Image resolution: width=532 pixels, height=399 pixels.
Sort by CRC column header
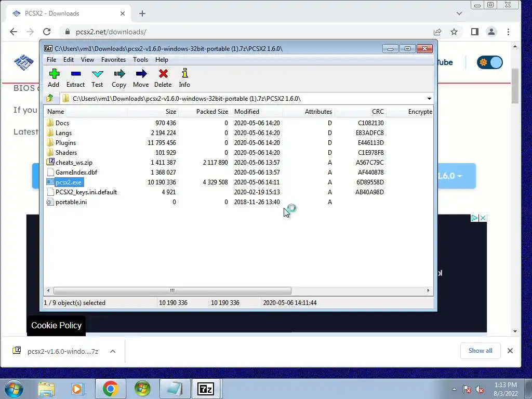(x=361, y=112)
